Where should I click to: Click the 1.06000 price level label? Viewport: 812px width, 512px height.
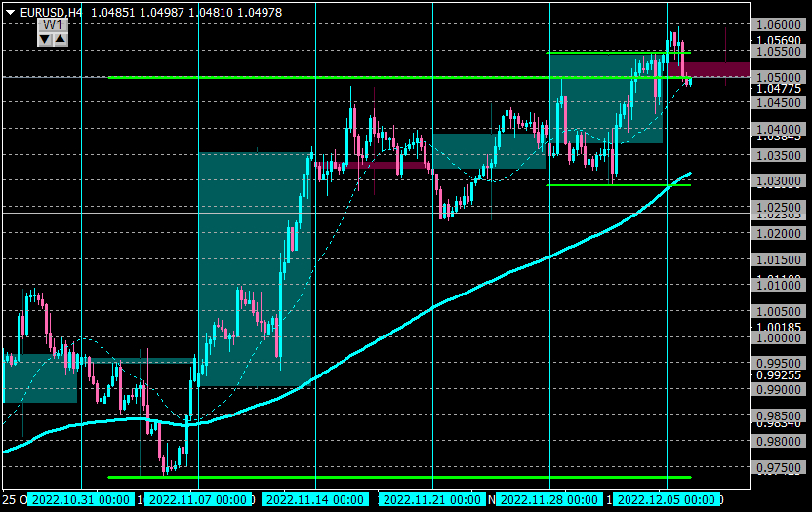(x=779, y=24)
